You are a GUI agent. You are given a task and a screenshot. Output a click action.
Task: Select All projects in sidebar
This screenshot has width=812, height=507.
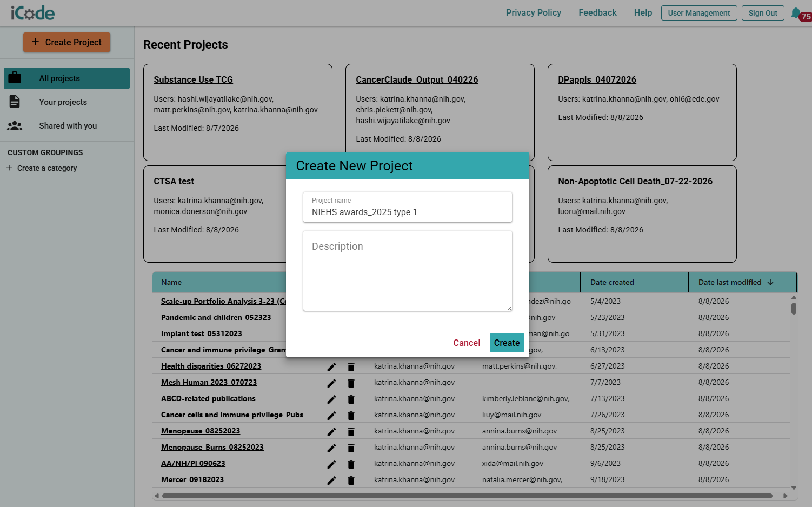(x=66, y=78)
